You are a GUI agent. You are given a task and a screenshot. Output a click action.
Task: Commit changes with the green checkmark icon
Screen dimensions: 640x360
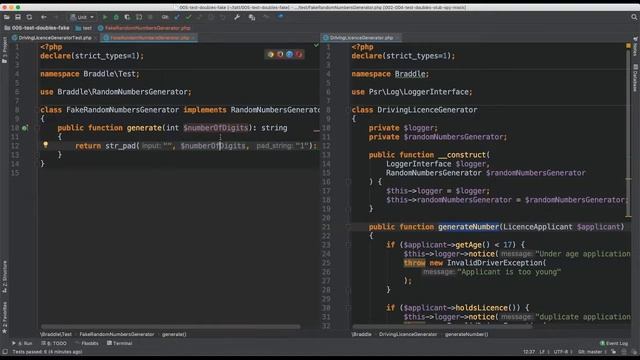188,17
